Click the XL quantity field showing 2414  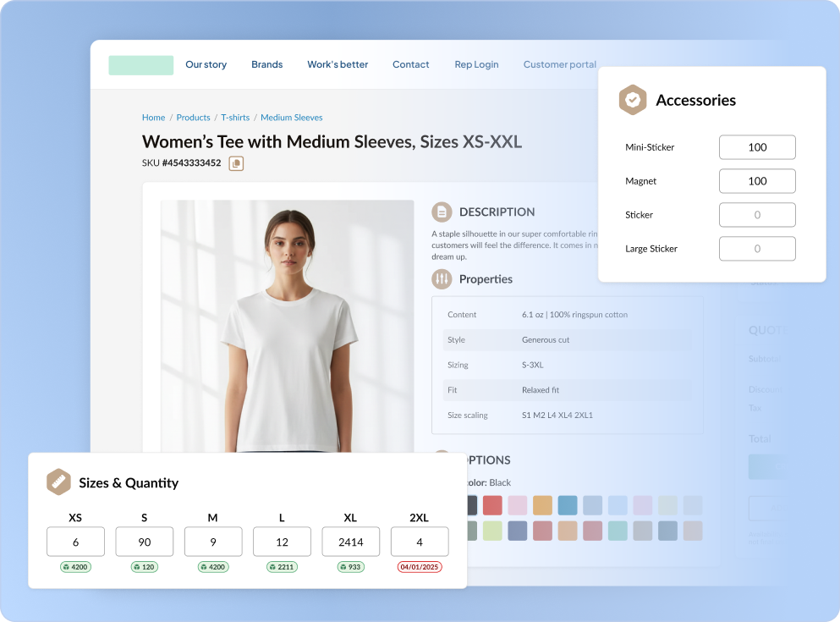[351, 542]
